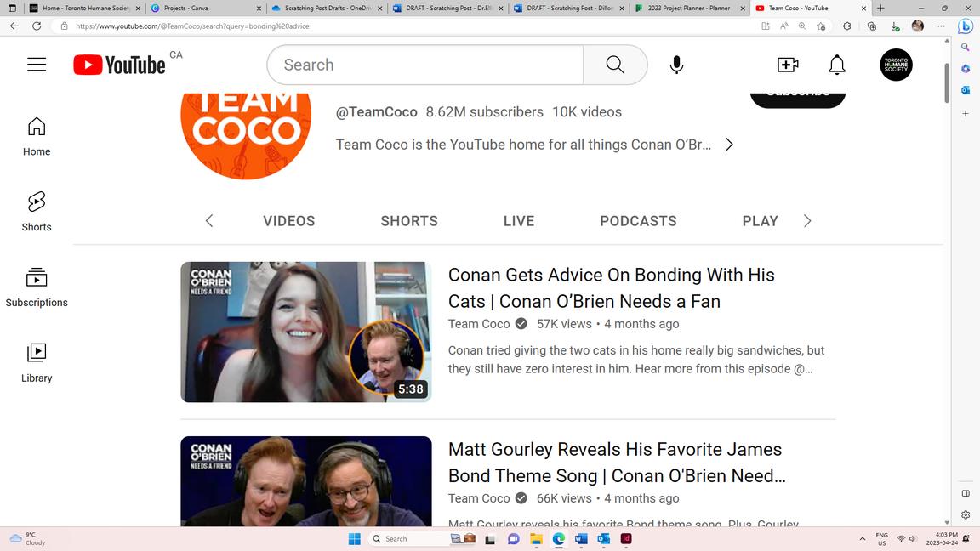The height and width of the screenshot is (551, 980).
Task: Open Edge Settings and more ellipsis
Action: click(x=941, y=26)
